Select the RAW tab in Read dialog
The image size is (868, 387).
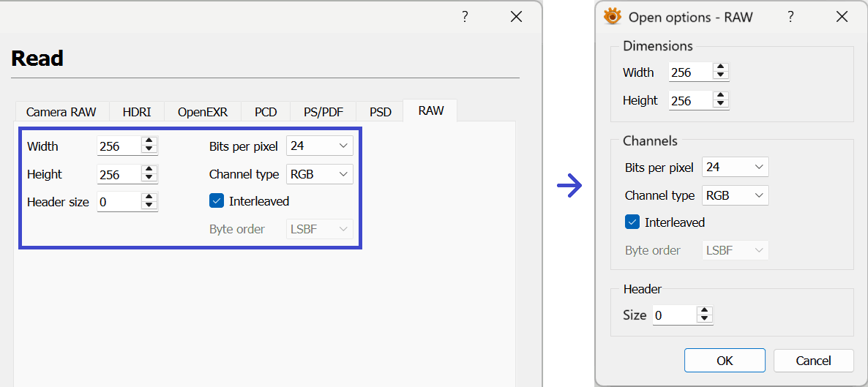pos(430,110)
